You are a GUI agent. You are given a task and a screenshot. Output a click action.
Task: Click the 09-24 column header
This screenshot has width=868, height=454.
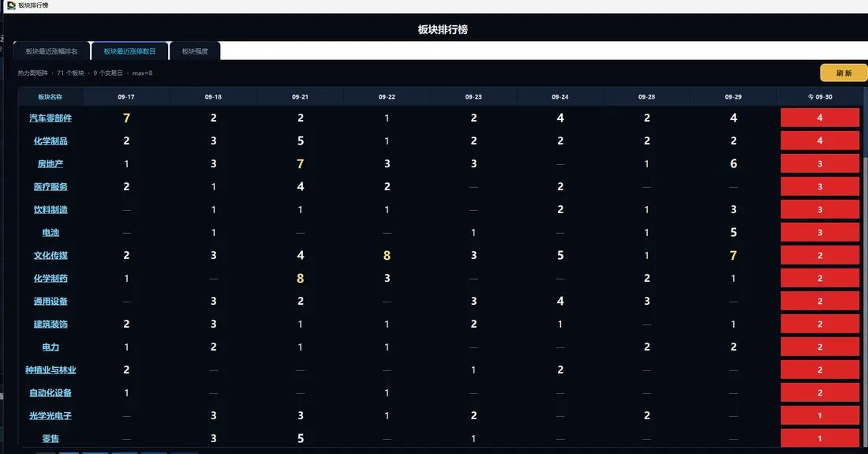point(560,97)
